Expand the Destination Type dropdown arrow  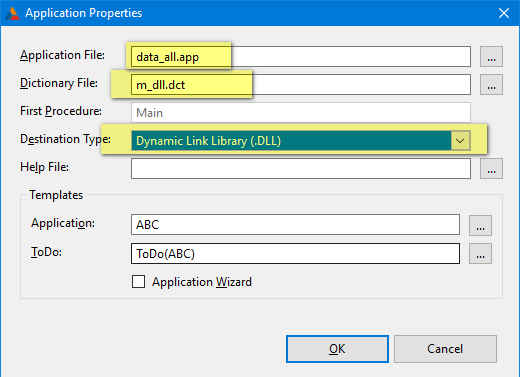(x=460, y=141)
